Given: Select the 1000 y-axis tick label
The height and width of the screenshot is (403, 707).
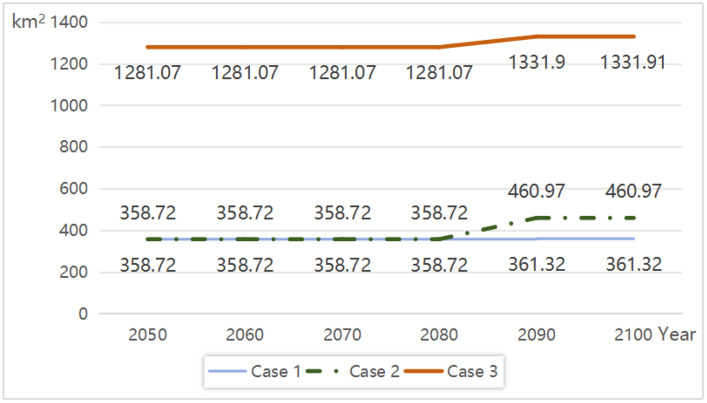Looking at the screenshot, I should 69,105.
